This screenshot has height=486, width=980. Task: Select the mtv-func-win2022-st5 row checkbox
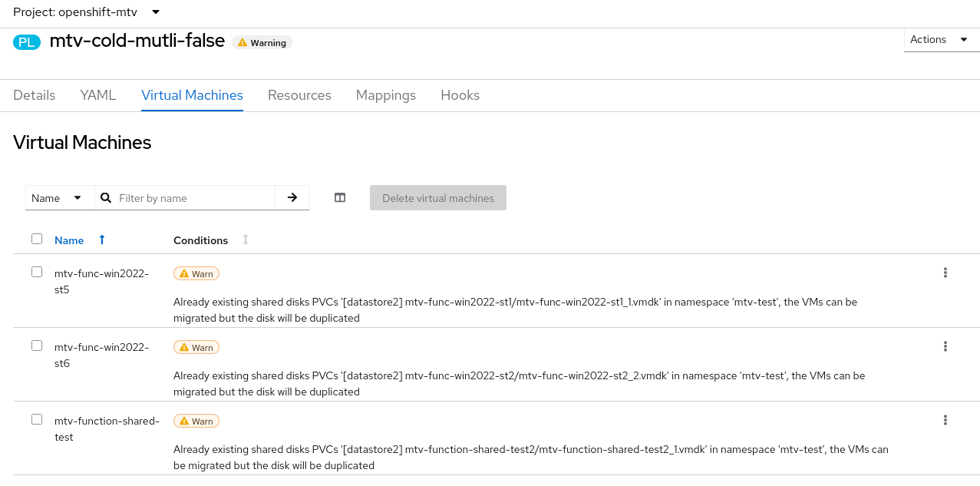[37, 272]
